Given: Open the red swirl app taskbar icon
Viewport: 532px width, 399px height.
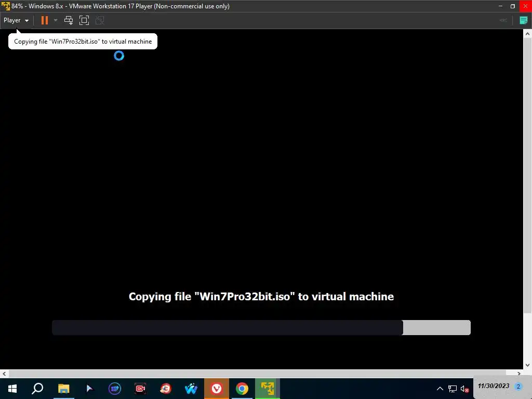Looking at the screenshot, I should pos(166,389).
